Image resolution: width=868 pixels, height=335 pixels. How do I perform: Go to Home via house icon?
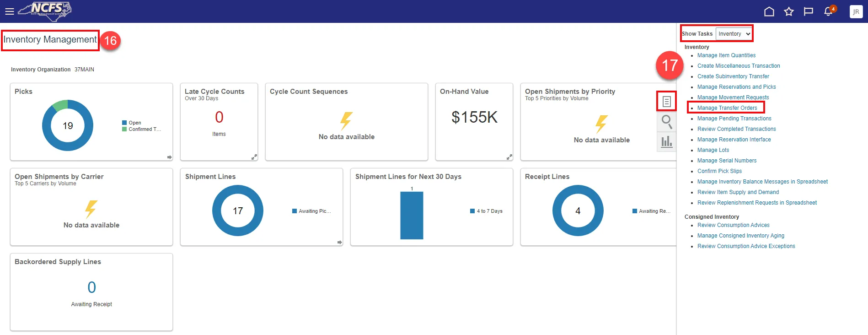[x=769, y=11]
